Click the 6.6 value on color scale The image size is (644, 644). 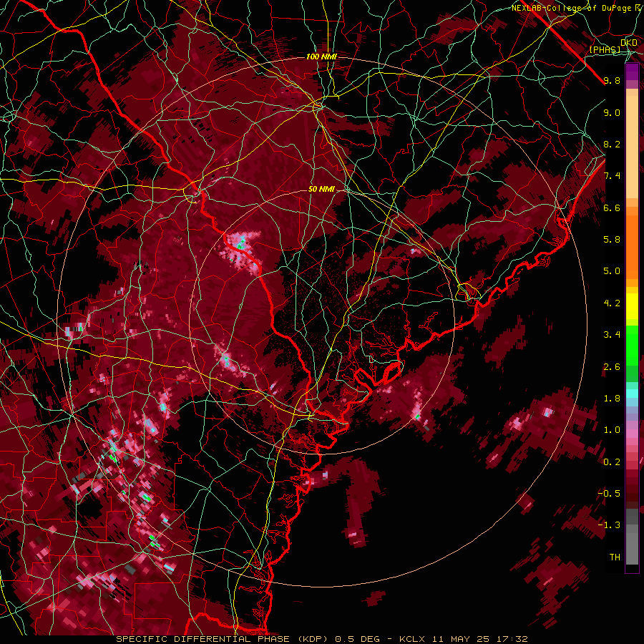pyautogui.click(x=612, y=208)
